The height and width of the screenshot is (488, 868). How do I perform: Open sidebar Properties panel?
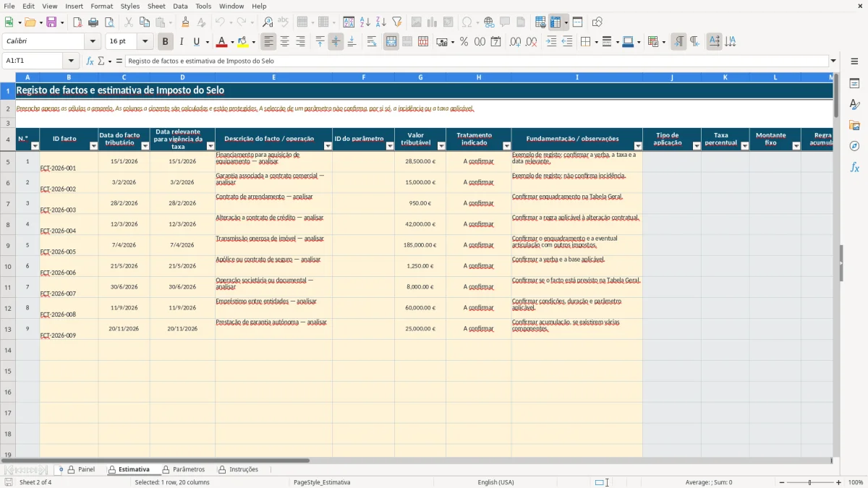(854, 83)
